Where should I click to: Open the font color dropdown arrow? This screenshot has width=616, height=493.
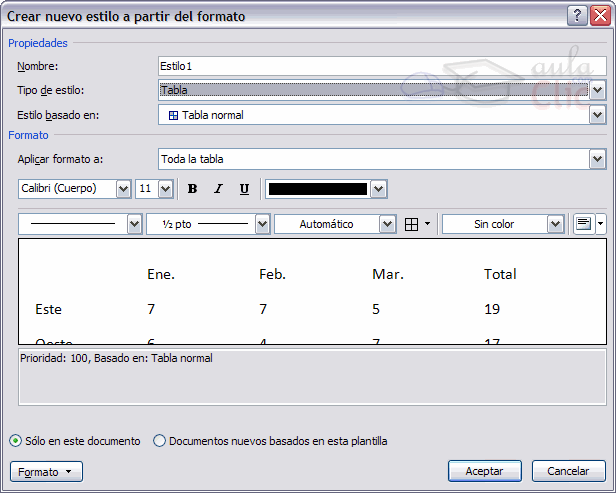click(379, 189)
